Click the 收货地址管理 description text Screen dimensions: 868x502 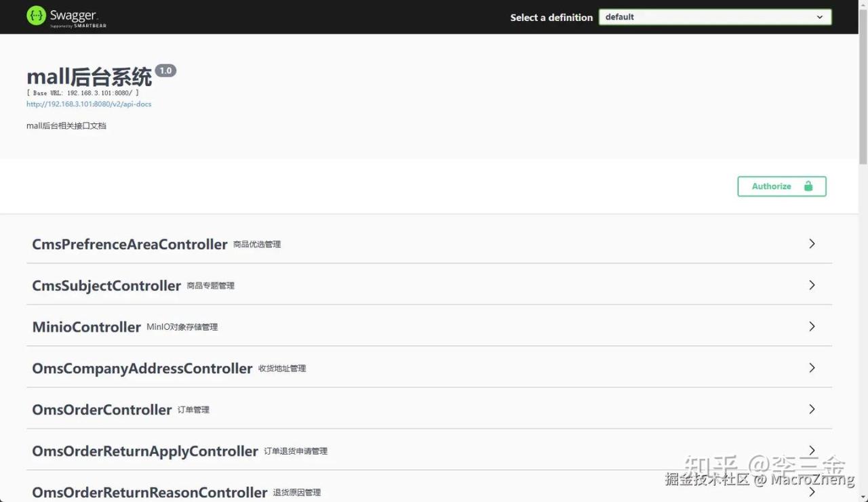(x=282, y=369)
